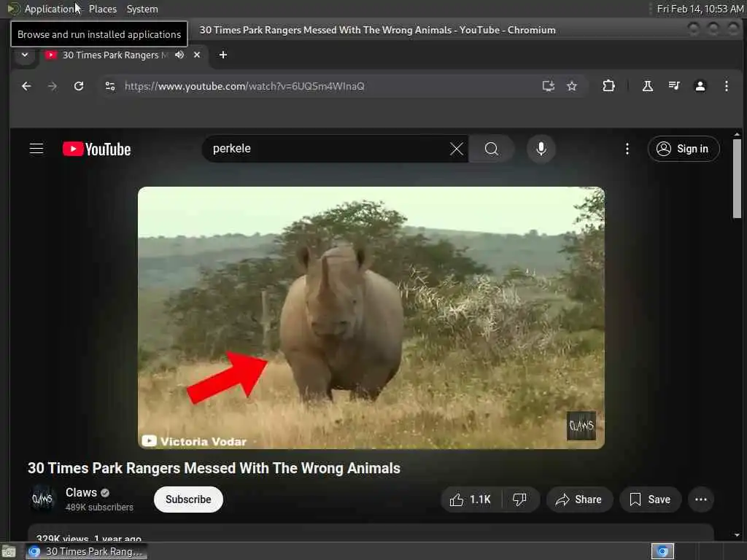Click the video title text
The width and height of the screenshot is (747, 560).
click(x=214, y=468)
